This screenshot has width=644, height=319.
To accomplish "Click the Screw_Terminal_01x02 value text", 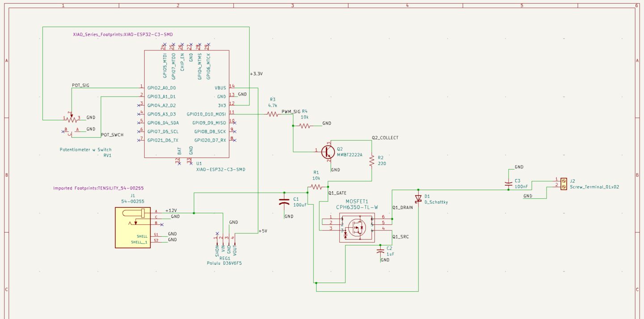I will pos(595,187).
